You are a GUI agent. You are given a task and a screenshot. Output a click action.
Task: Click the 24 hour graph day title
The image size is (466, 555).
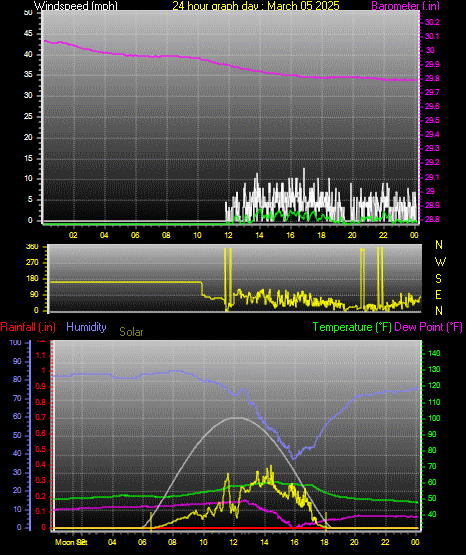click(x=256, y=6)
